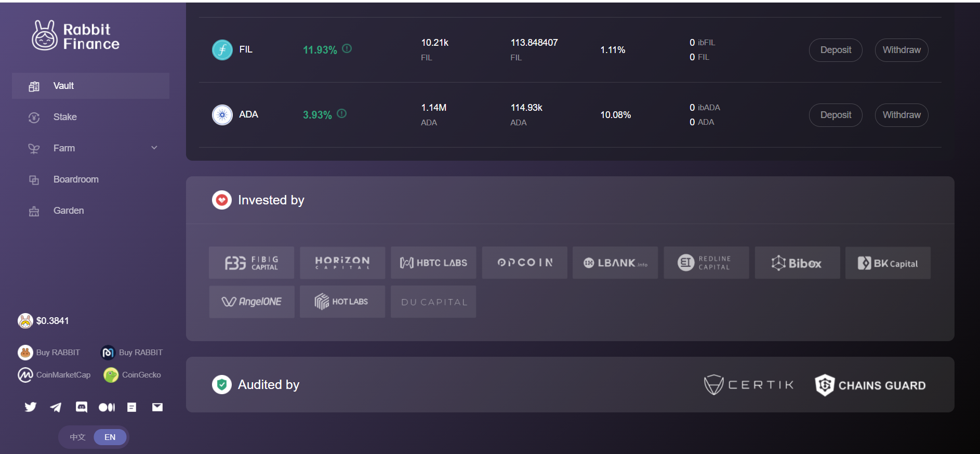Open the CHAINS GUARD audit logo

coord(870,385)
